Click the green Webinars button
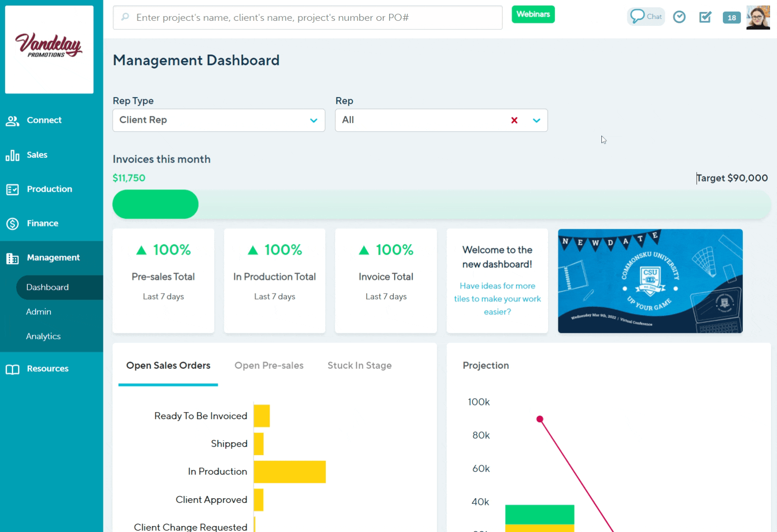Image resolution: width=777 pixels, height=532 pixels. (x=533, y=14)
